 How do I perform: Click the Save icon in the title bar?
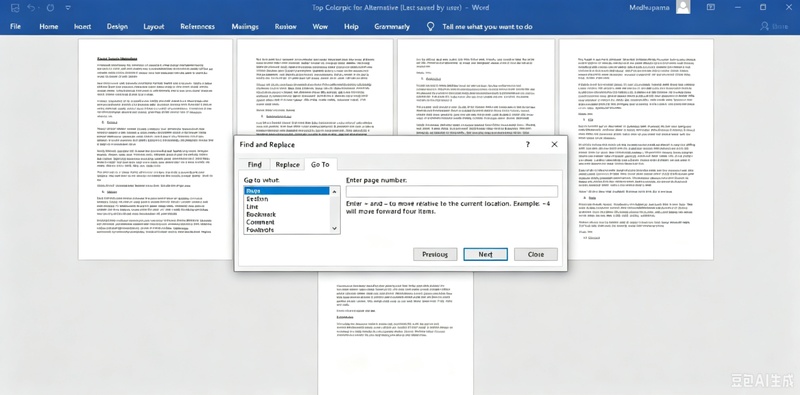coord(15,8)
